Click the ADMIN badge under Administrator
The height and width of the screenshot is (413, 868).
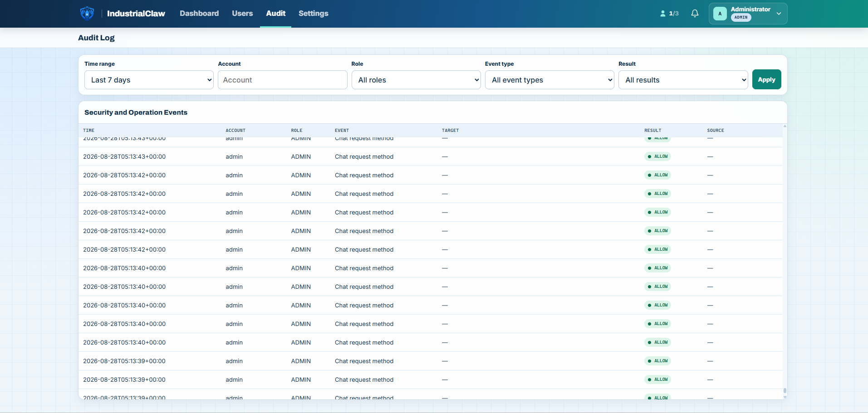point(741,17)
